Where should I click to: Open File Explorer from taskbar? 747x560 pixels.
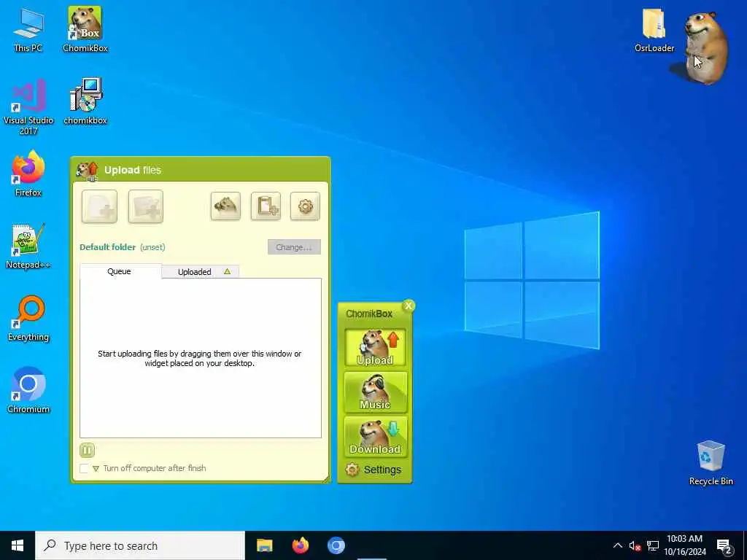click(264, 545)
